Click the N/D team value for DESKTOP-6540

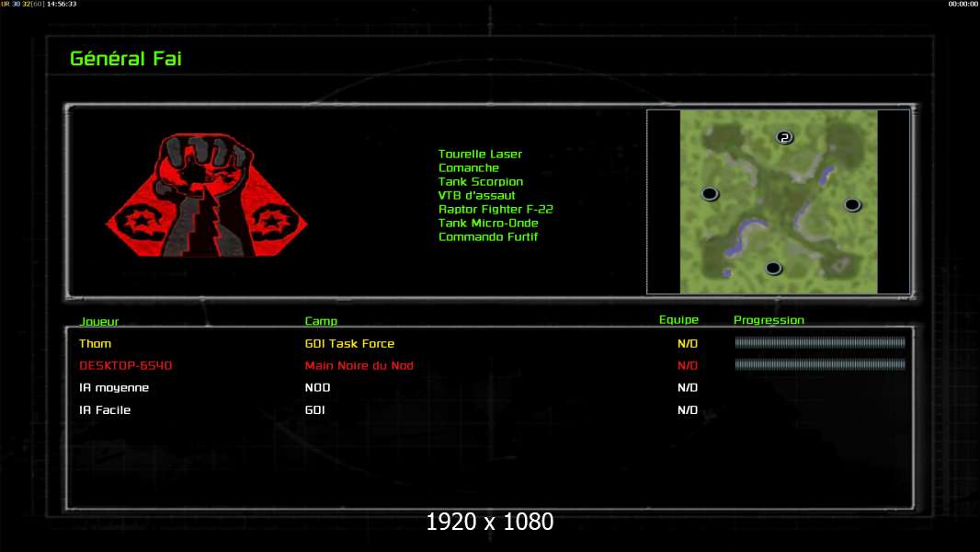[x=688, y=365]
